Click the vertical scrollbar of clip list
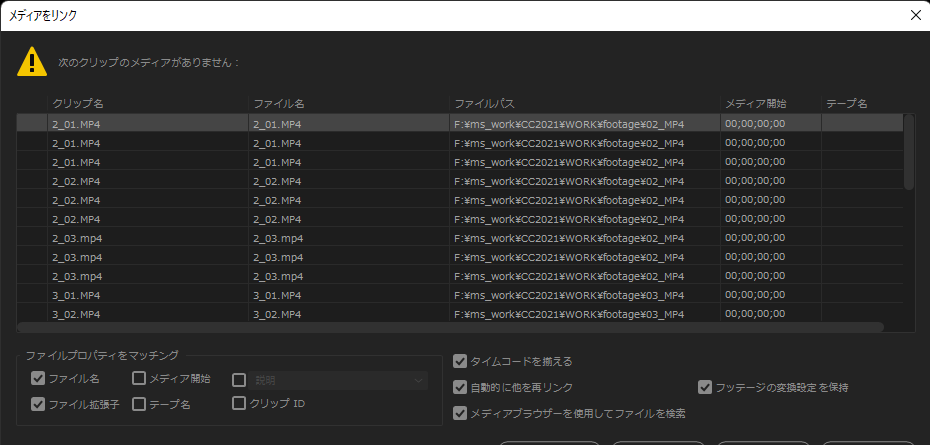930x445 pixels. pyautogui.click(x=908, y=151)
